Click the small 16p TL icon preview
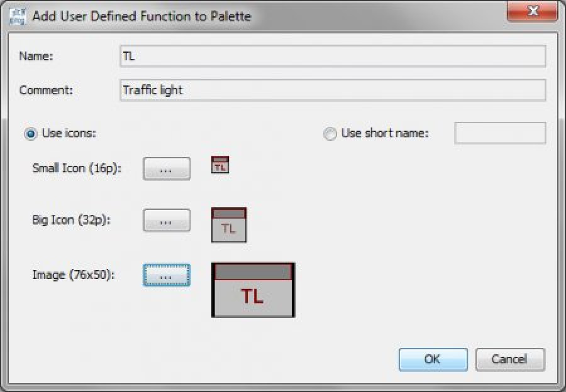 220,165
